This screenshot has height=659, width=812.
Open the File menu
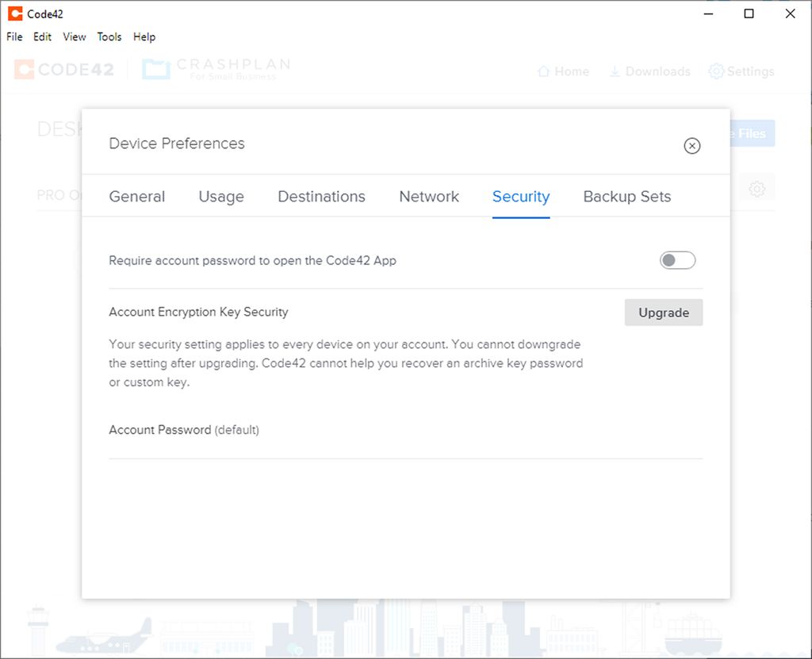[13, 36]
